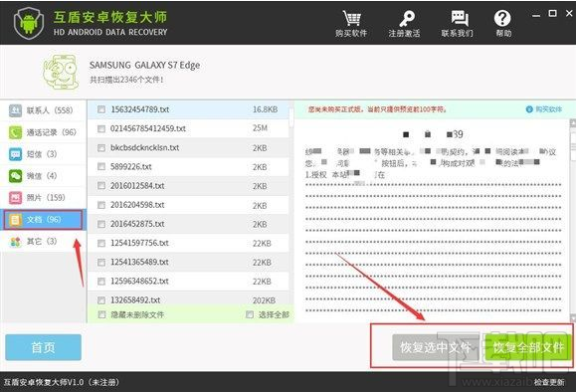This screenshot has width=576, height=392.
Task: Select file name 5899226.txt
Action: [130, 167]
